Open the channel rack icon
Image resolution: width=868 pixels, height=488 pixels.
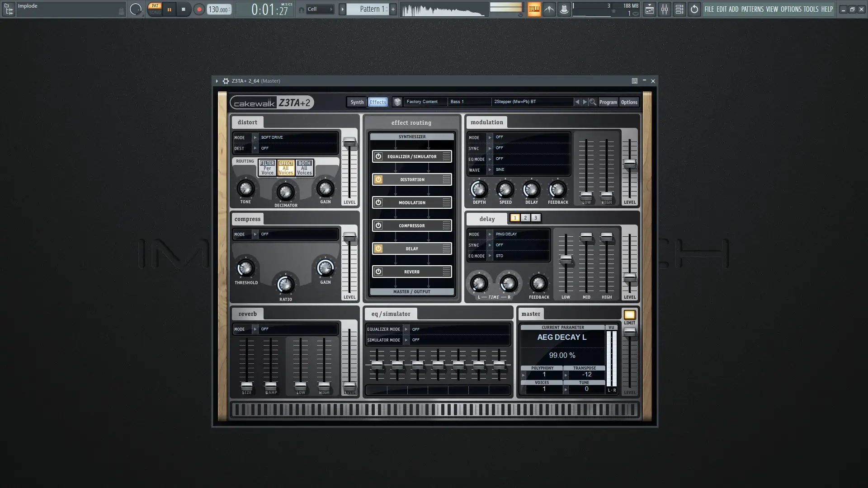coord(679,9)
